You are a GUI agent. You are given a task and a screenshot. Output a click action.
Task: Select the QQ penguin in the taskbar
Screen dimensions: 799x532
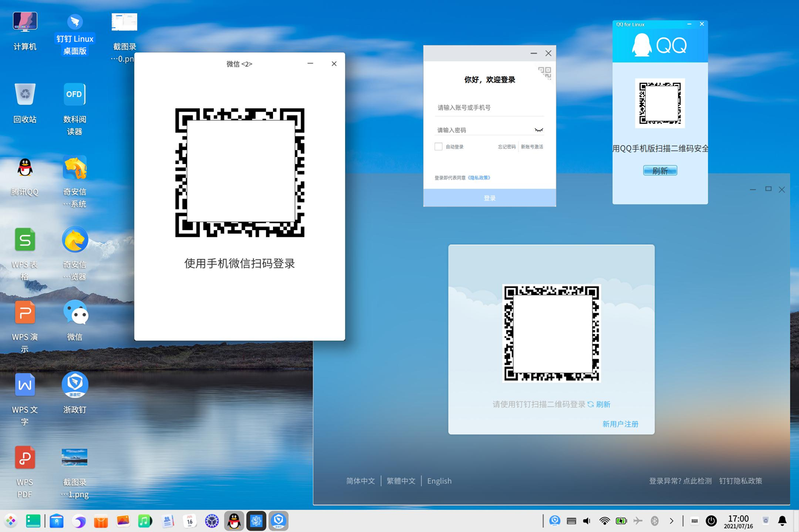[234, 521]
